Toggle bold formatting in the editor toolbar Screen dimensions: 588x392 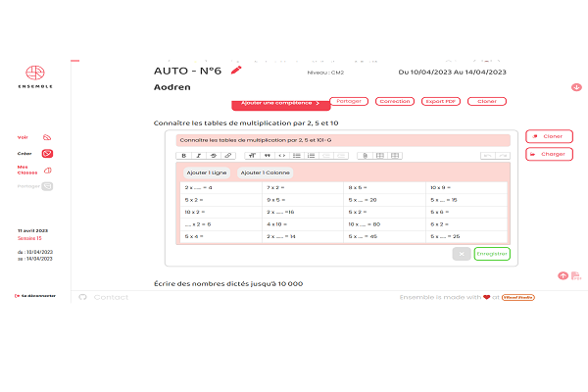pyautogui.click(x=184, y=156)
